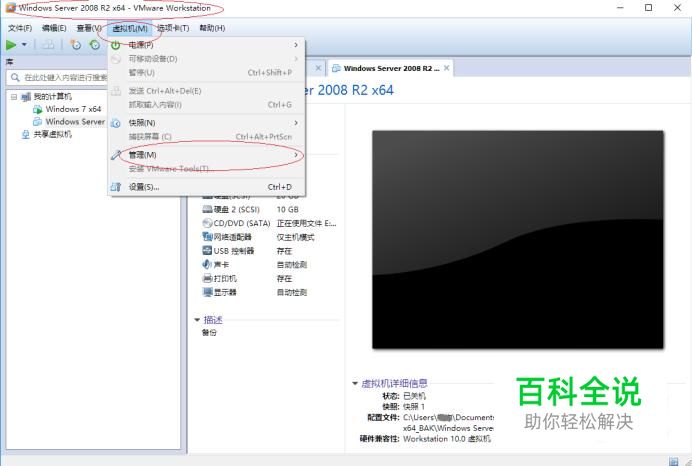
Task: Click the wrench icon beside 管理(M)
Action: [116, 155]
